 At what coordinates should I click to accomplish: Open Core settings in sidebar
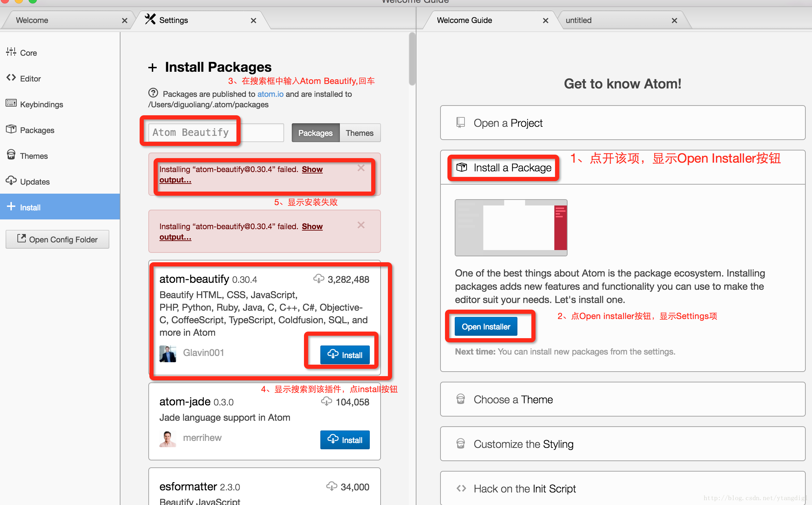click(60, 53)
